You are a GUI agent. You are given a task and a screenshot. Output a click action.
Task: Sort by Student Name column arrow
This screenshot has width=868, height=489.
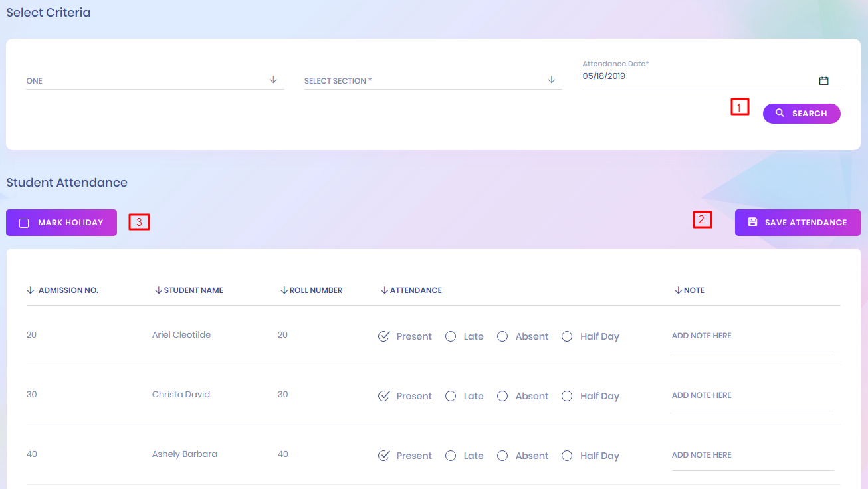coord(158,290)
